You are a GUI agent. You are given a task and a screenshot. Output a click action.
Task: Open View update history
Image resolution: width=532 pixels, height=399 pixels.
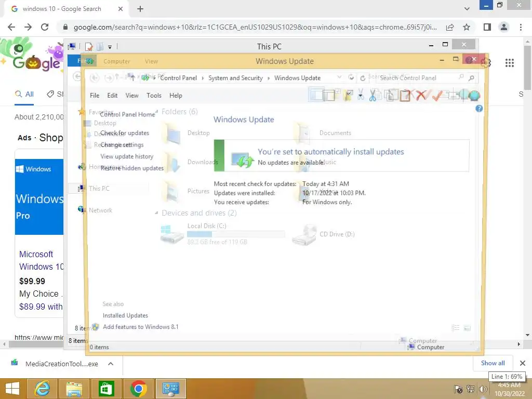[127, 156]
